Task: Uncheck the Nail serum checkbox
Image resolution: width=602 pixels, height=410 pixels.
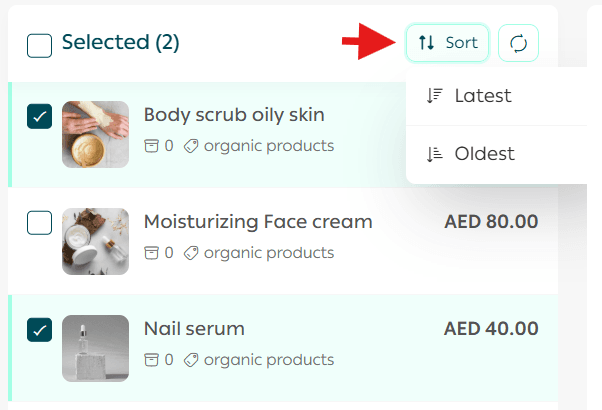Action: pyautogui.click(x=39, y=329)
